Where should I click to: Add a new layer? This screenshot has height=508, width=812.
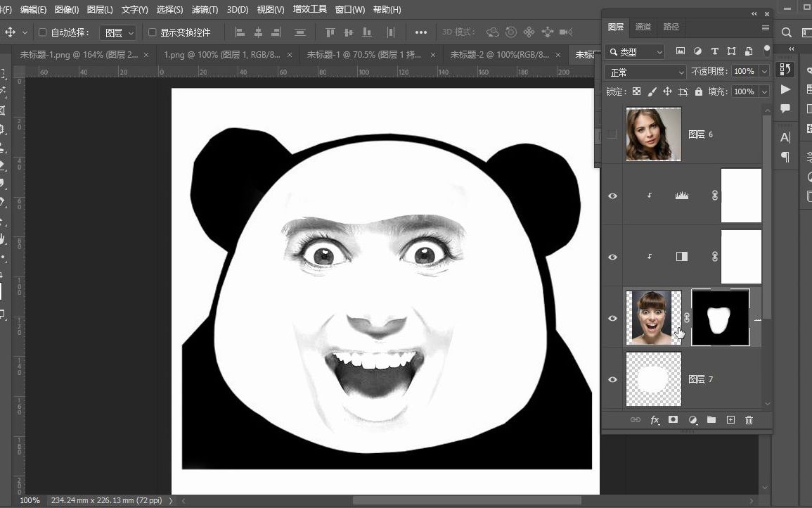click(x=730, y=419)
